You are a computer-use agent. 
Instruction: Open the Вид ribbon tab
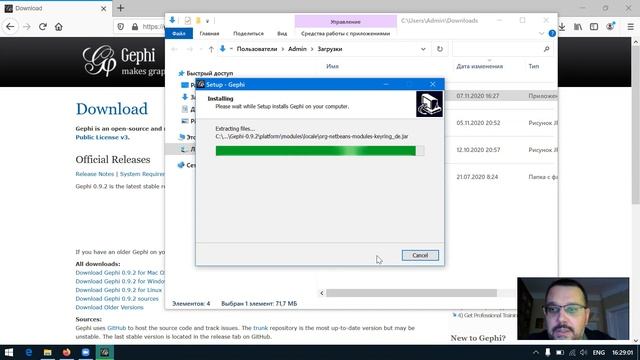click(x=282, y=33)
